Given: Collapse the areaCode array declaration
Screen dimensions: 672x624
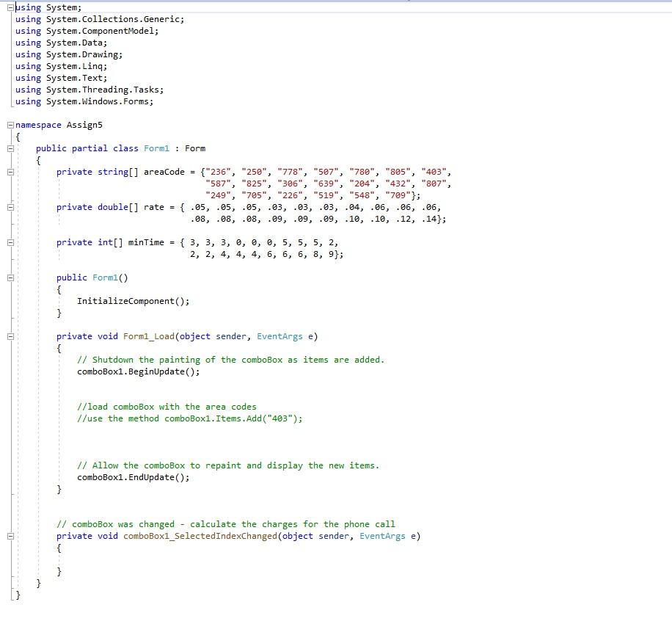Looking at the screenshot, I should click(x=10, y=173).
